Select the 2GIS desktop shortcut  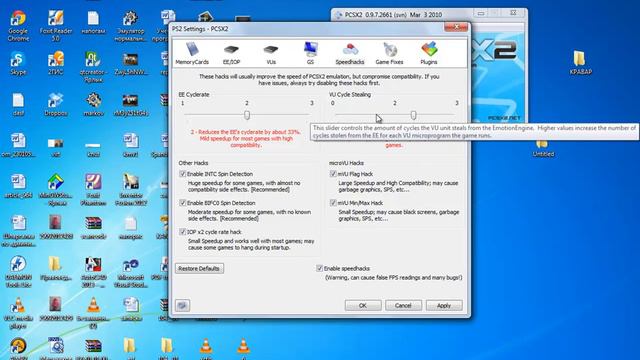point(56,63)
